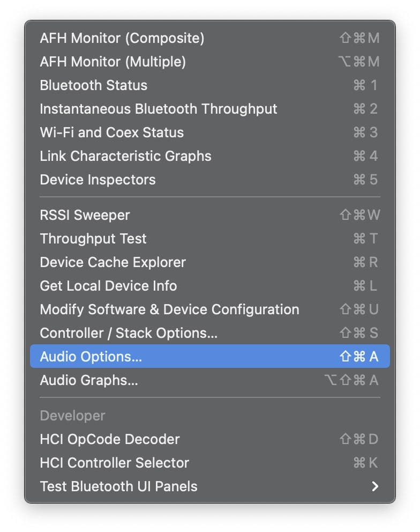Viewport: 420px width, 532px height.
Task: Start Throughput Test
Action: pyautogui.click(x=210, y=239)
